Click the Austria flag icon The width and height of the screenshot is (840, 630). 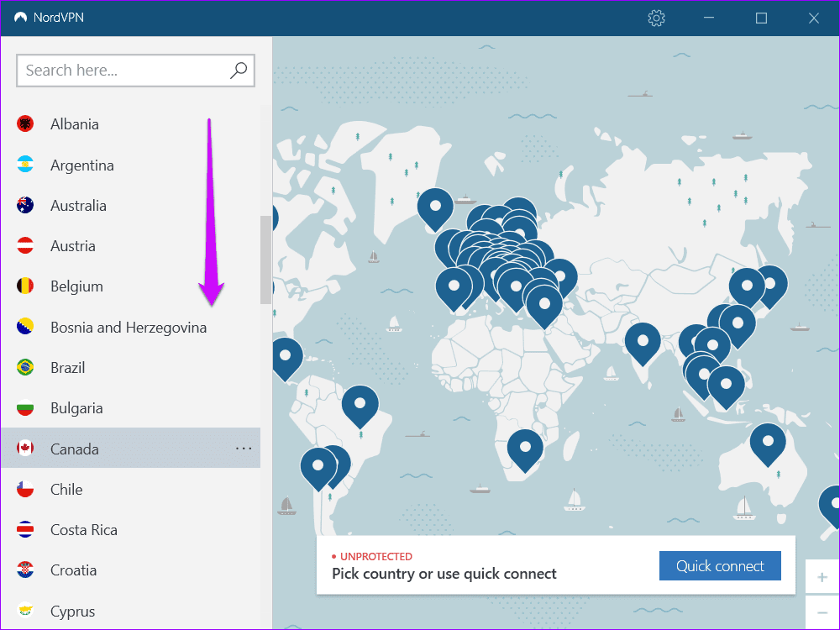click(25, 246)
